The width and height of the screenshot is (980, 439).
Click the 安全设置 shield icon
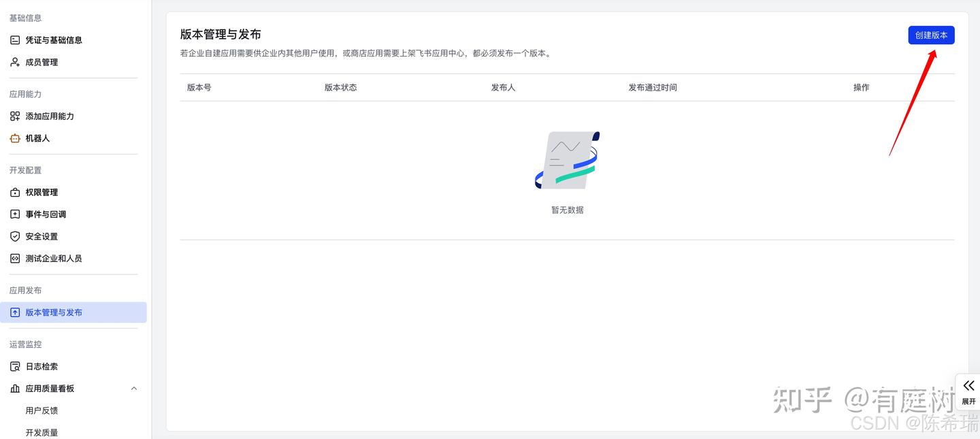coord(15,236)
